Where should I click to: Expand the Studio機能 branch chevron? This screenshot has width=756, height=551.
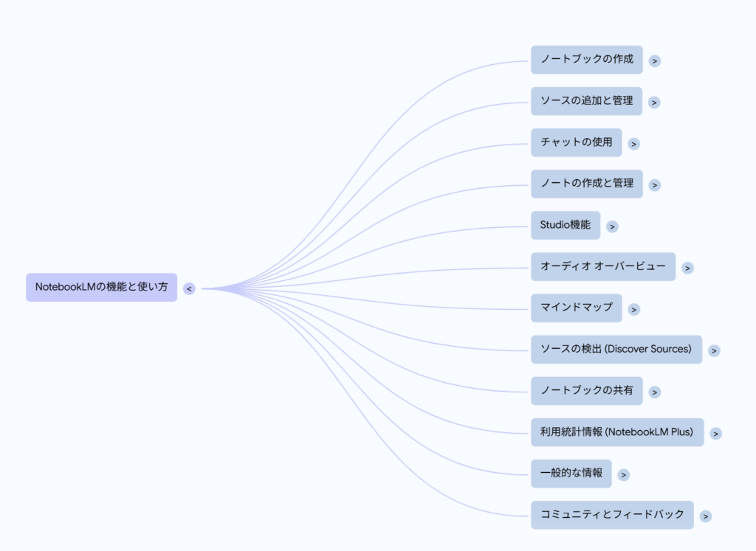612,227
